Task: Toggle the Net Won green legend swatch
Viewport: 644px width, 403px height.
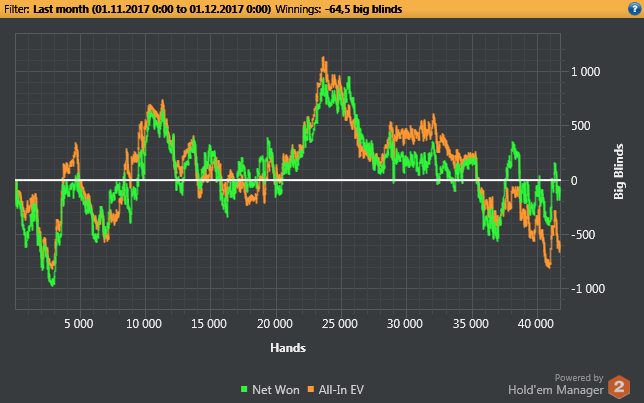Action: (244, 389)
